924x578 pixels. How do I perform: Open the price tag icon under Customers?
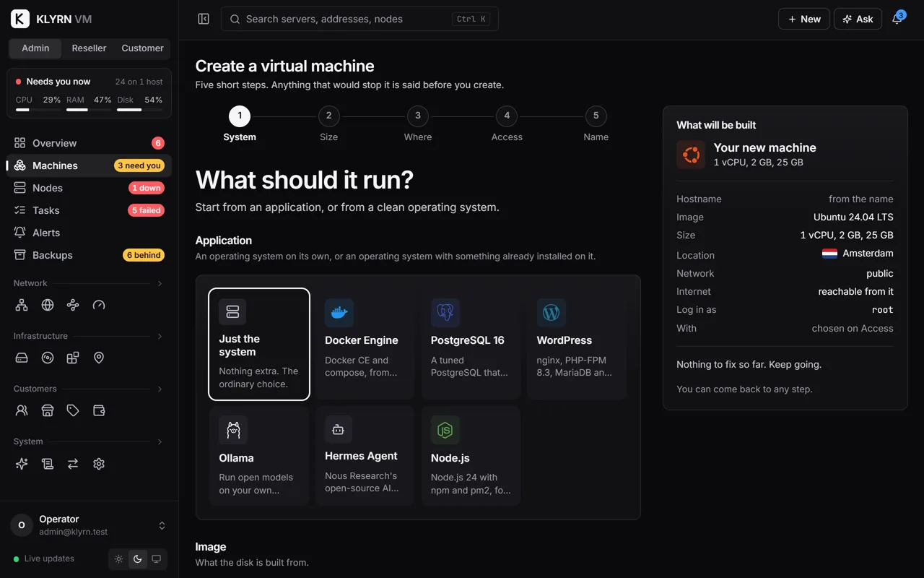[73, 410]
